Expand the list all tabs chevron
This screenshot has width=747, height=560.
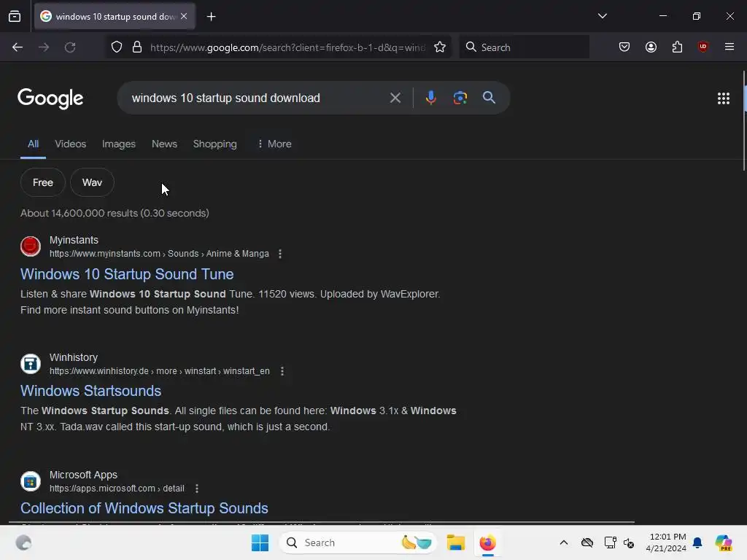[602, 16]
